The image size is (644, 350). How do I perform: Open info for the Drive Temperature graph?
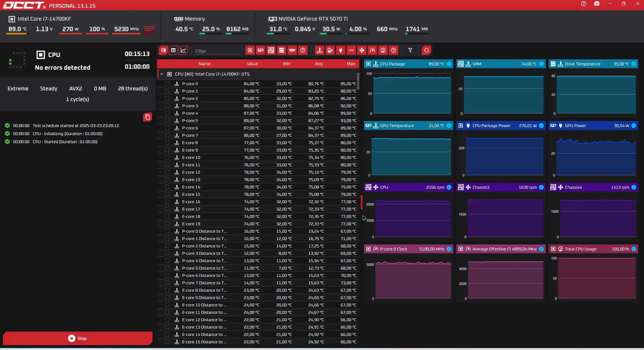[x=634, y=64]
